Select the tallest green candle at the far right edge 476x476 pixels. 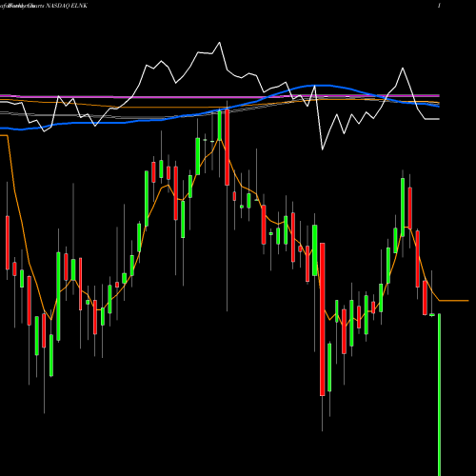pos(440,394)
